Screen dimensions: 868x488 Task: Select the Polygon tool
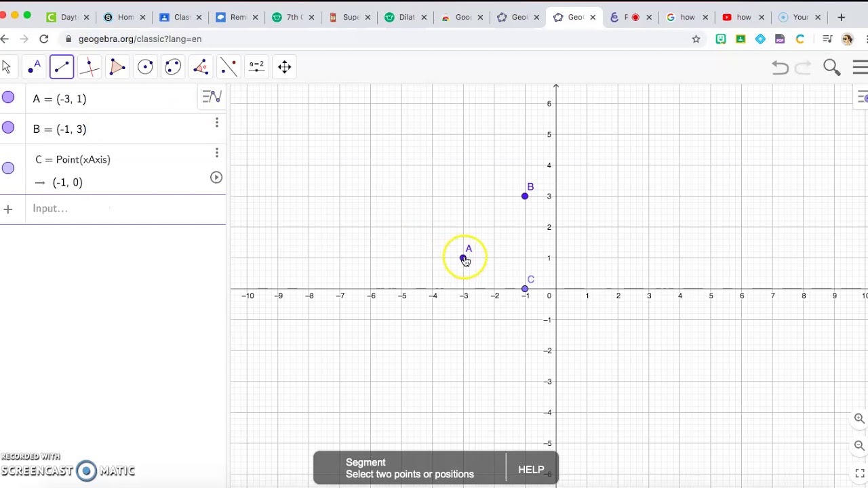point(117,66)
